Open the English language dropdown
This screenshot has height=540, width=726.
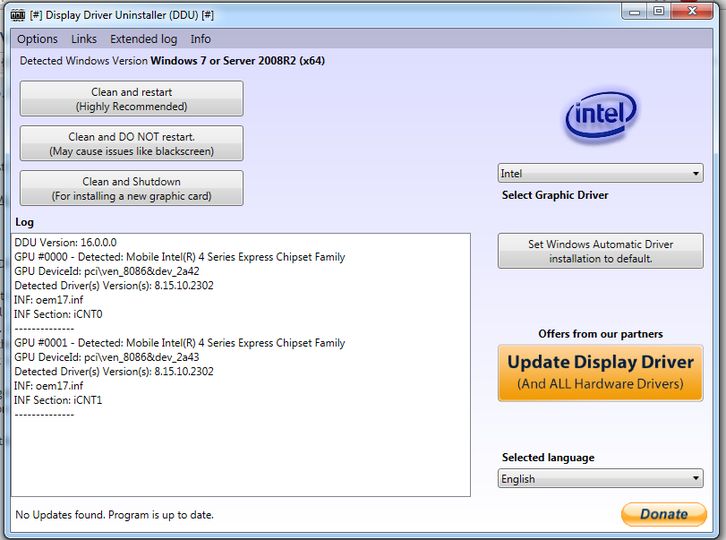coord(601,478)
